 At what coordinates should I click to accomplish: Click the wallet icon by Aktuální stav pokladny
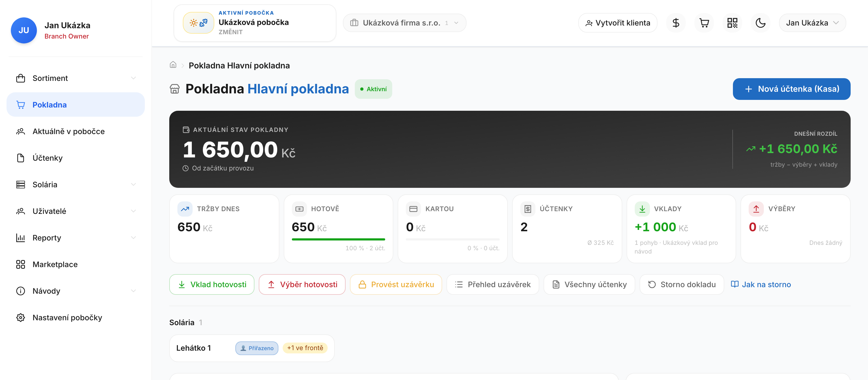(186, 130)
